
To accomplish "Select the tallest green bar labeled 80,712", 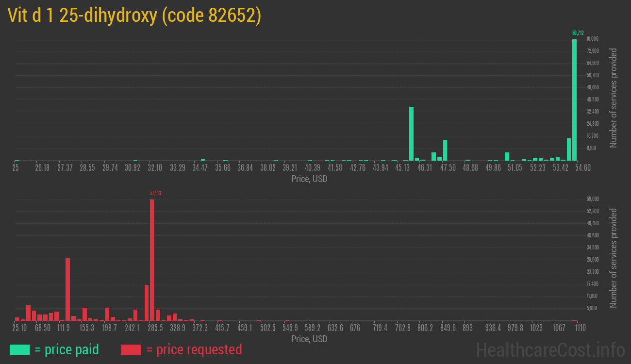I will pyautogui.click(x=574, y=99).
